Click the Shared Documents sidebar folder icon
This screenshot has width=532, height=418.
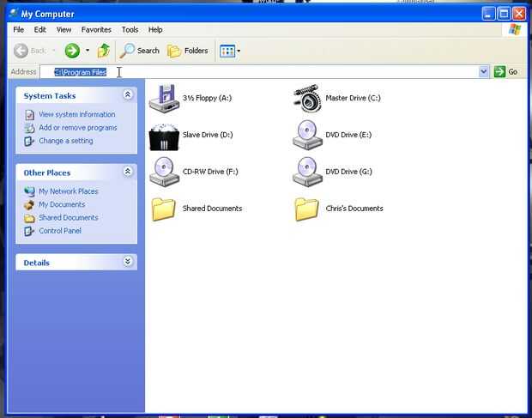29,218
